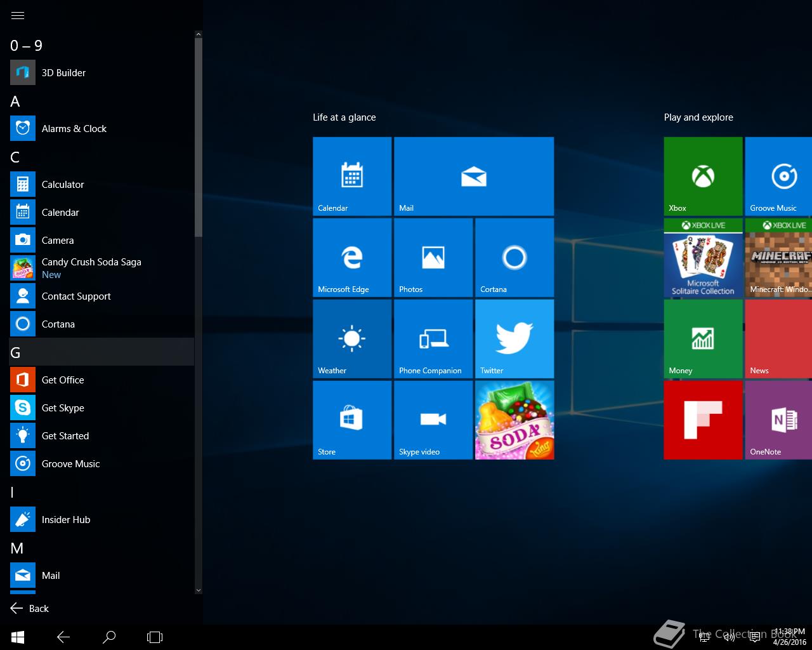Screen dimensions: 812x650
Task: Click the letter C group header
Action: point(101,157)
